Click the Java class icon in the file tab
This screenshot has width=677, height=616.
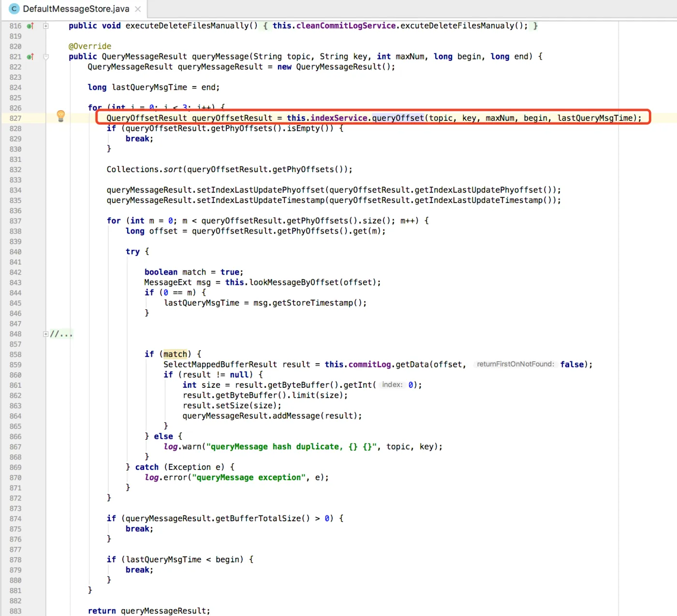tap(14, 9)
